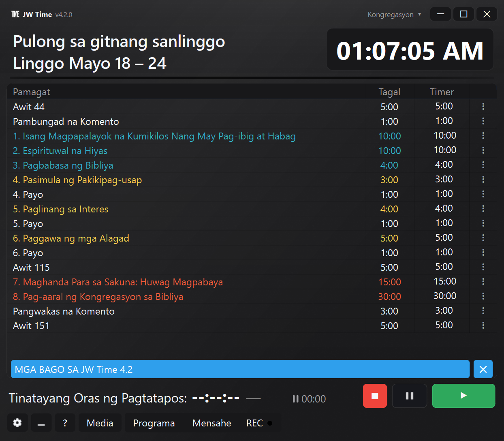Open help with the question mark button
The image size is (504, 441).
(x=65, y=423)
